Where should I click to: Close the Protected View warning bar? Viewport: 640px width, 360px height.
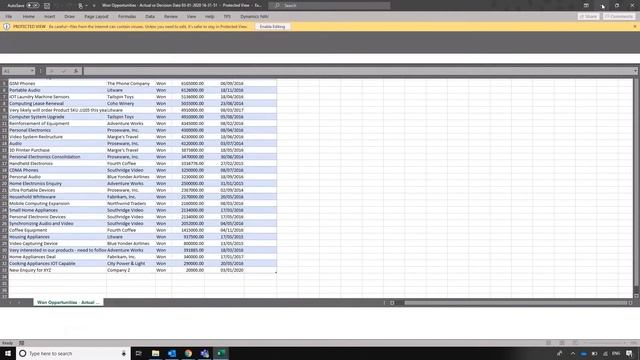[635, 27]
